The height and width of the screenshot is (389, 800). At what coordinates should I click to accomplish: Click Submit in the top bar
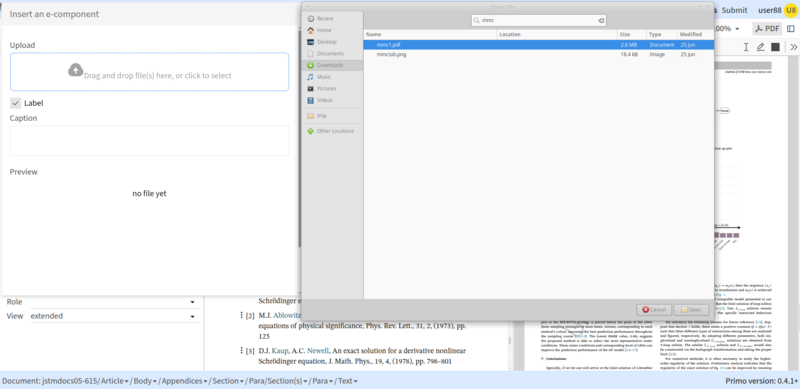tap(735, 10)
